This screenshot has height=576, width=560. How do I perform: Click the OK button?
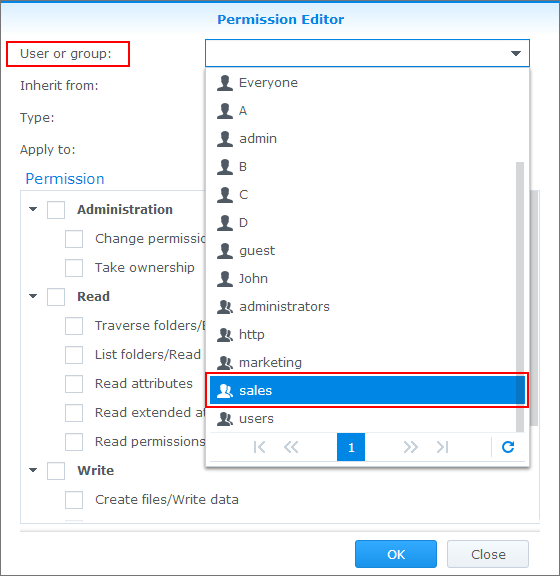396,554
